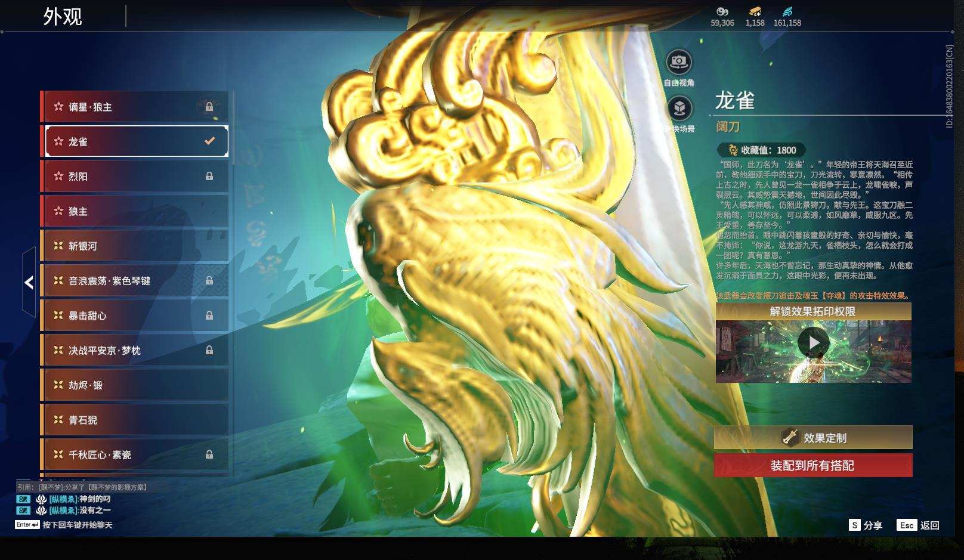The width and height of the screenshot is (964, 560).
Task: Click the lock icon on 决战平安京·梦枕
Action: [x=209, y=350]
